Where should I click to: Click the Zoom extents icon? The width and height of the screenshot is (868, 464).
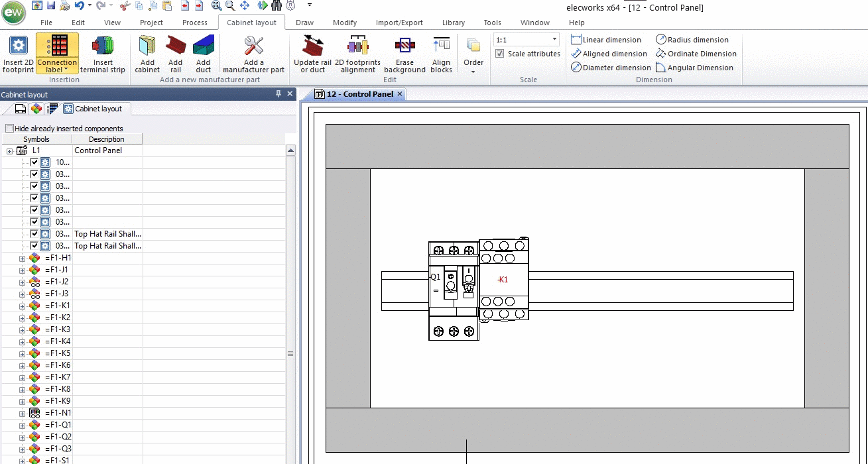217,5
